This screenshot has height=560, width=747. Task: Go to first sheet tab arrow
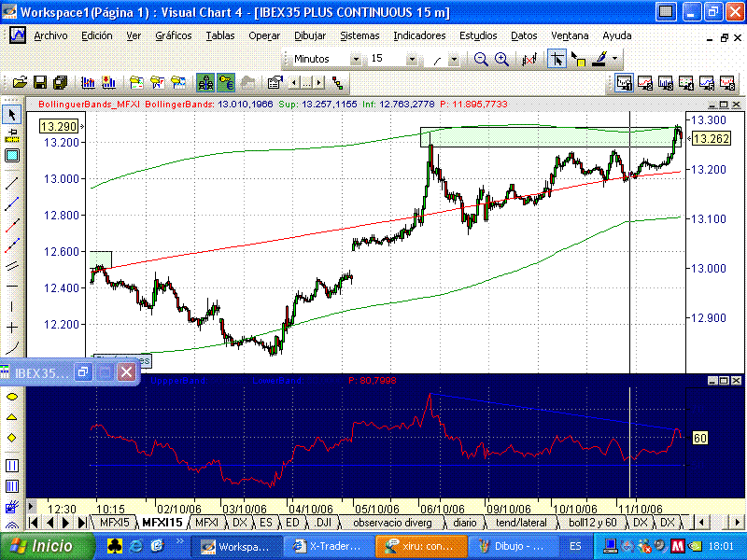pos(34,523)
